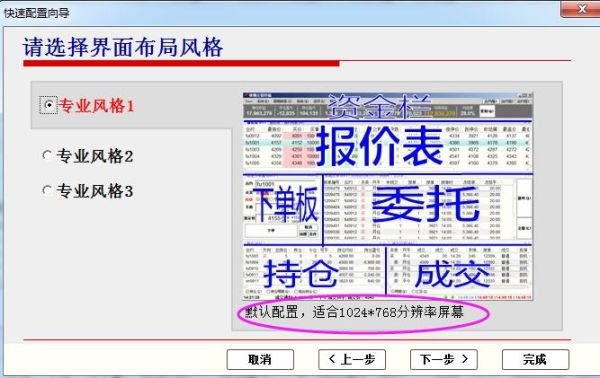
Task: Finish the wizard with 完成
Action: pos(535,360)
